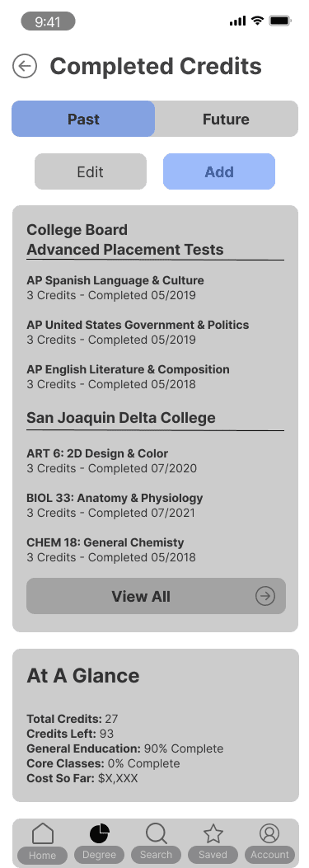Viewport: 309px width, 868px height.
Task: Switch to the Future tab
Action: coord(226,119)
